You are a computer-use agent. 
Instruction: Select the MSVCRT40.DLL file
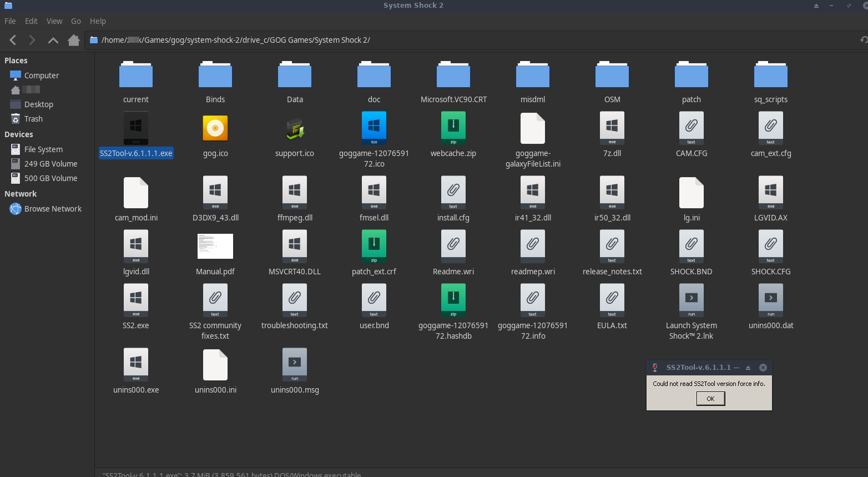pyautogui.click(x=295, y=253)
